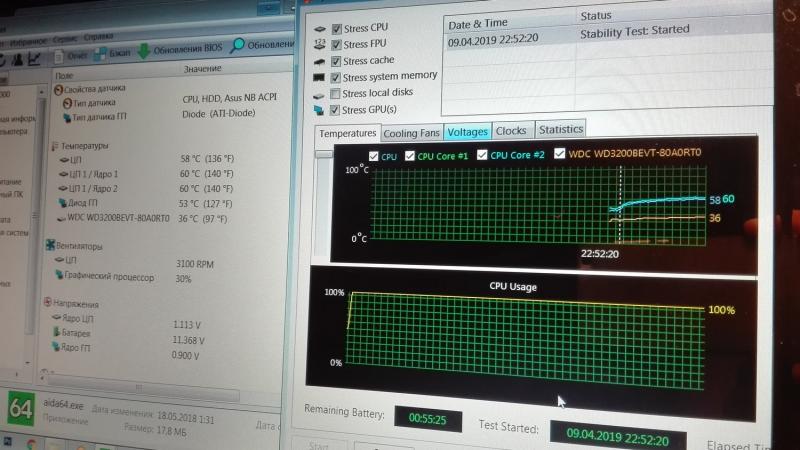Uncheck the Stress FPU checkbox

point(336,45)
